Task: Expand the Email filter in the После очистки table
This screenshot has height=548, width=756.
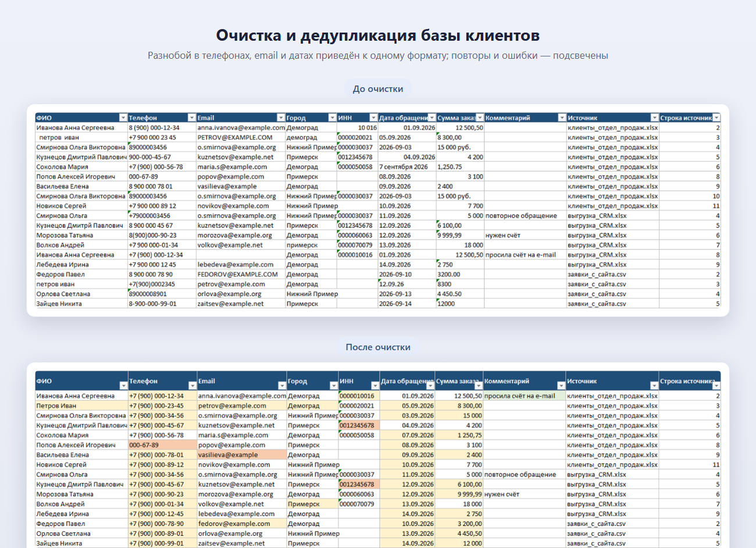Action: pos(282,386)
